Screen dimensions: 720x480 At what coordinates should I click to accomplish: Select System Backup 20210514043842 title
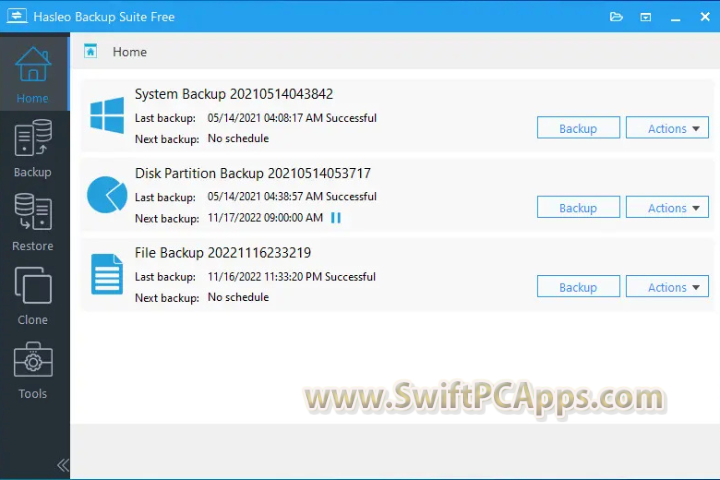tap(234, 94)
